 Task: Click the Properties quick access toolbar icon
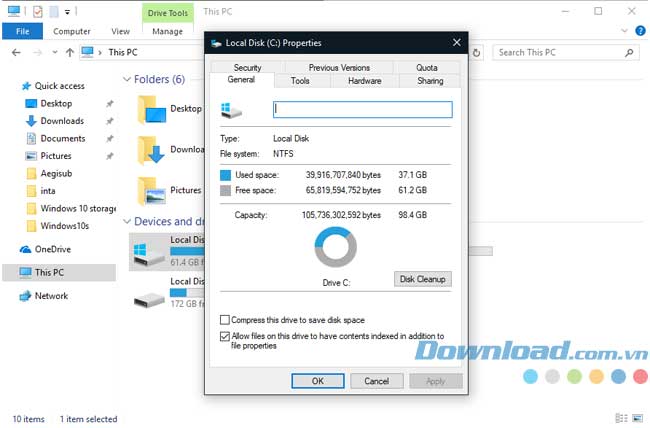coord(38,12)
